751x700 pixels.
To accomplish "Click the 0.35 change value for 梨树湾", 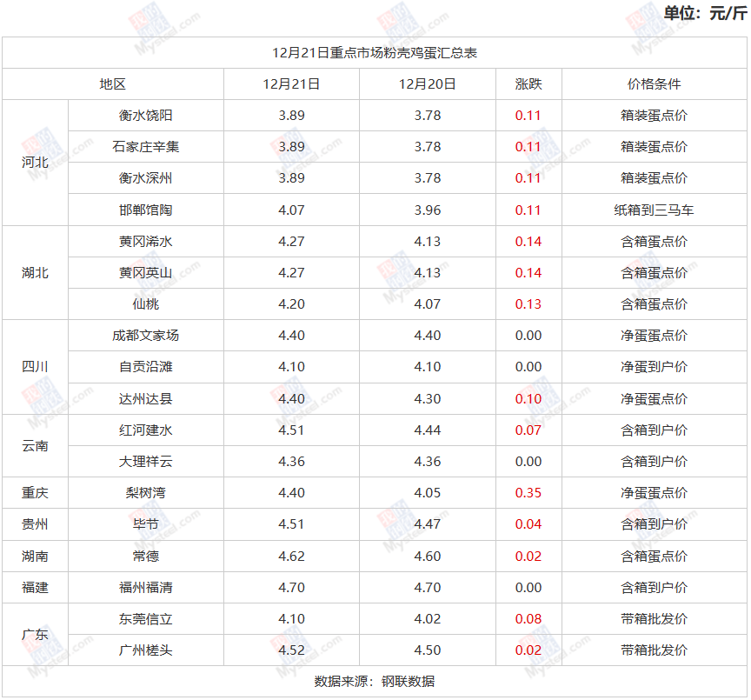I will (x=528, y=493).
